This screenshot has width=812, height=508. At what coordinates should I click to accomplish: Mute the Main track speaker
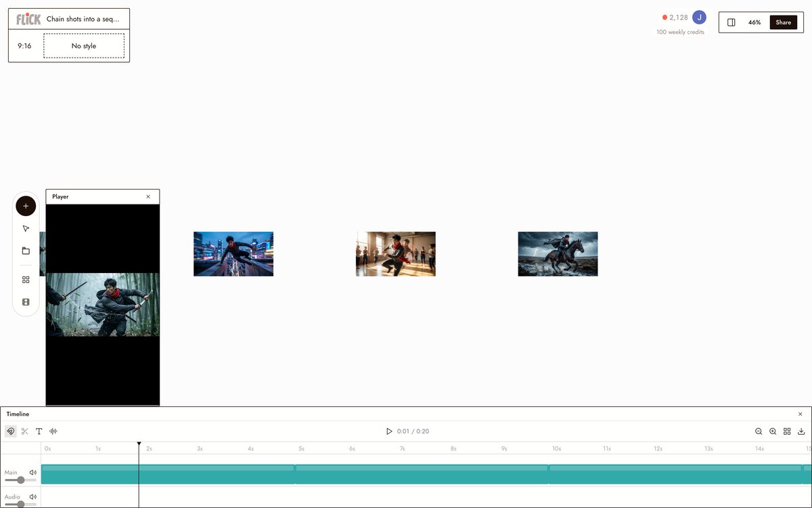coord(33,472)
